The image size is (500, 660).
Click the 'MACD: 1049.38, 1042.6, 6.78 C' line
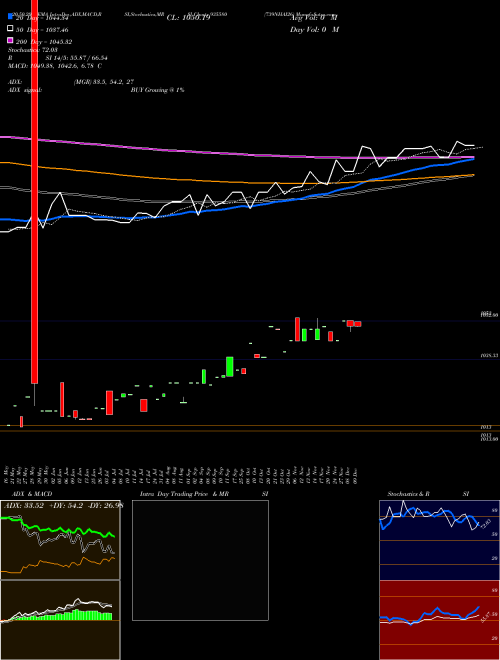point(55,66)
